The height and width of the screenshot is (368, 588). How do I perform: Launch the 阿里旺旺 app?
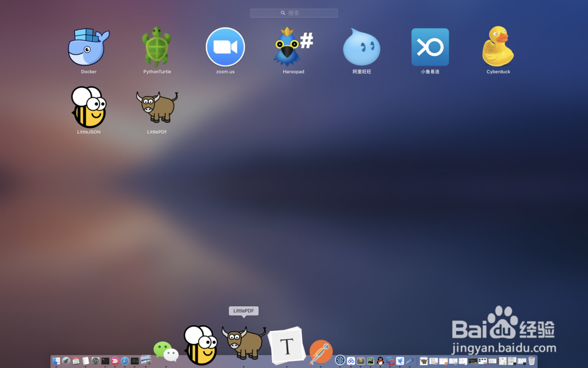tap(362, 47)
